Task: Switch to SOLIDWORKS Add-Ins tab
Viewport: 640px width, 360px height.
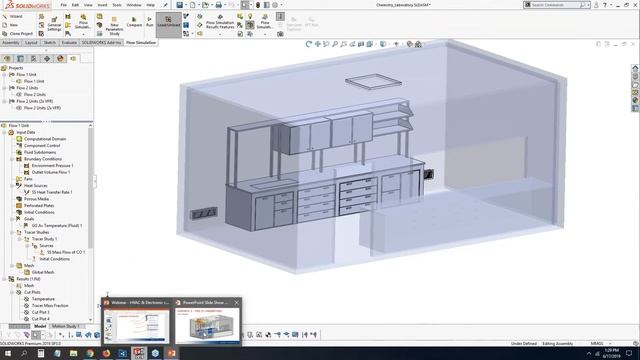Action: click(x=101, y=42)
